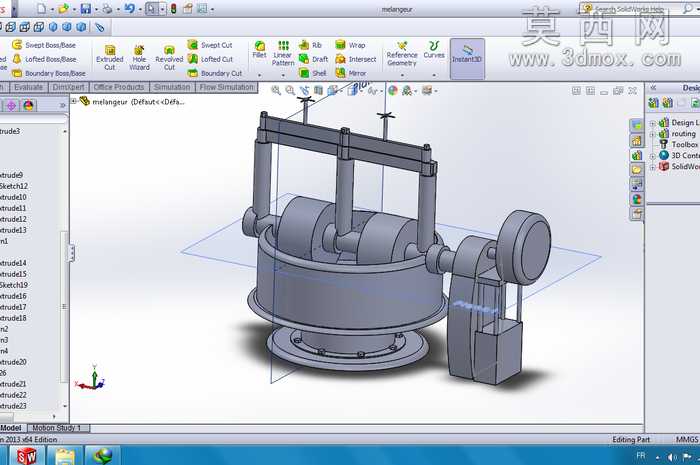This screenshot has width=700, height=465.
Task: Toggle the Instant3D button
Action: click(467, 58)
